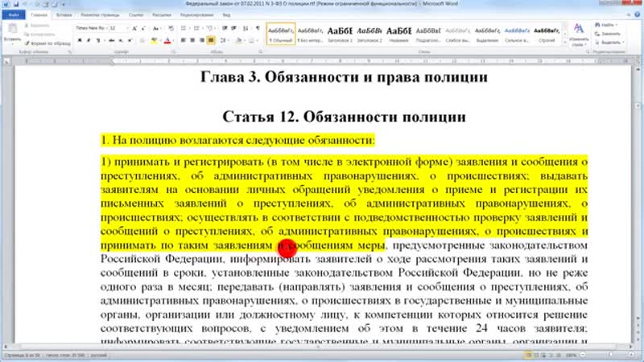Switch to the Вставка (Insert) tab

[64, 15]
